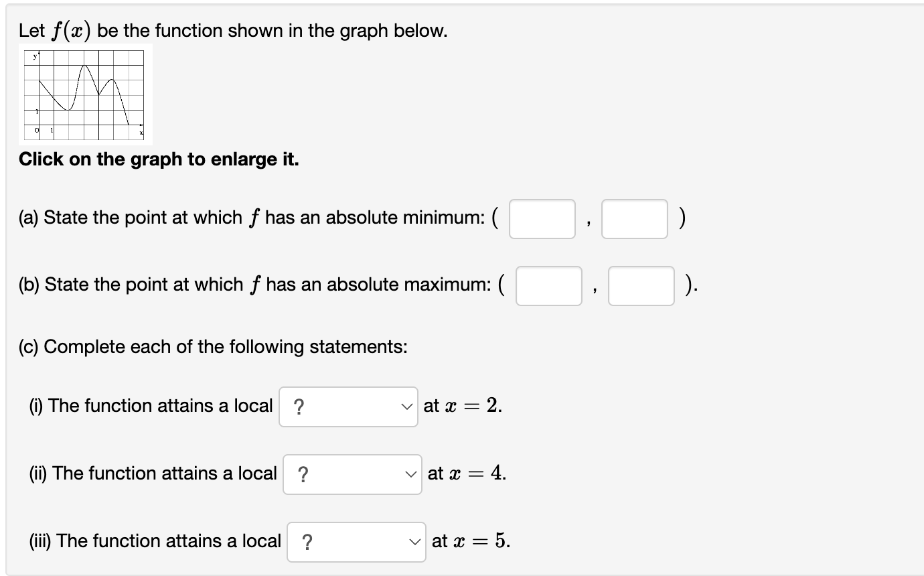Click the chevron icon on the second dropdown
This screenshot has width=924, height=576.
pyautogui.click(x=412, y=474)
